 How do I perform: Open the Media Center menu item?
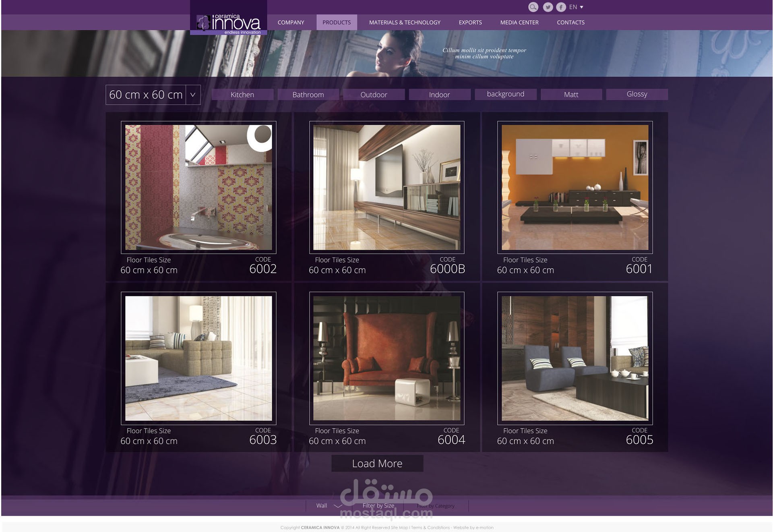click(519, 23)
